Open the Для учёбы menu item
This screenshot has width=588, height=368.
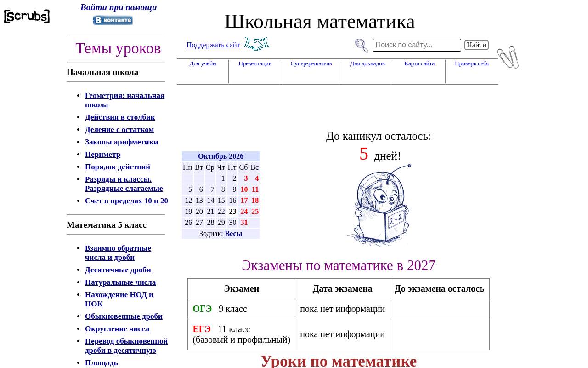pyautogui.click(x=203, y=63)
